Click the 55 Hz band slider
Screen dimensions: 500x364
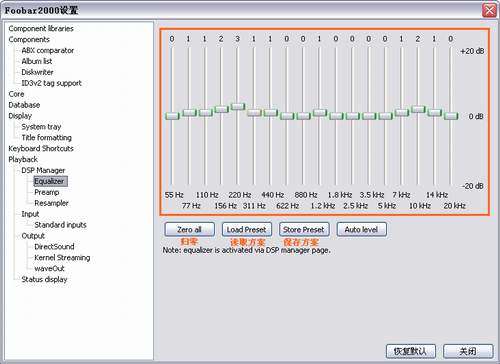click(x=172, y=116)
